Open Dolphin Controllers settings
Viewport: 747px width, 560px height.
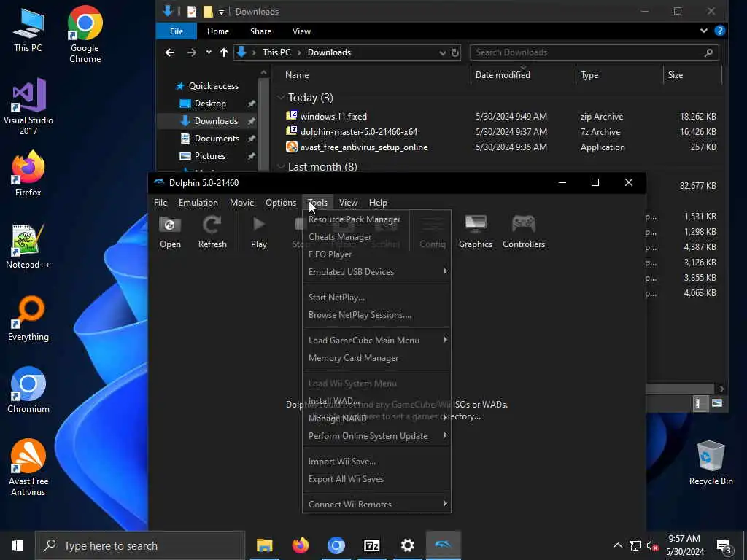pos(524,232)
